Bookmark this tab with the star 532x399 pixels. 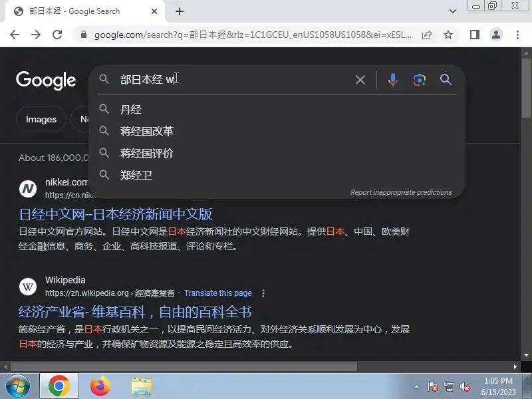click(x=448, y=35)
